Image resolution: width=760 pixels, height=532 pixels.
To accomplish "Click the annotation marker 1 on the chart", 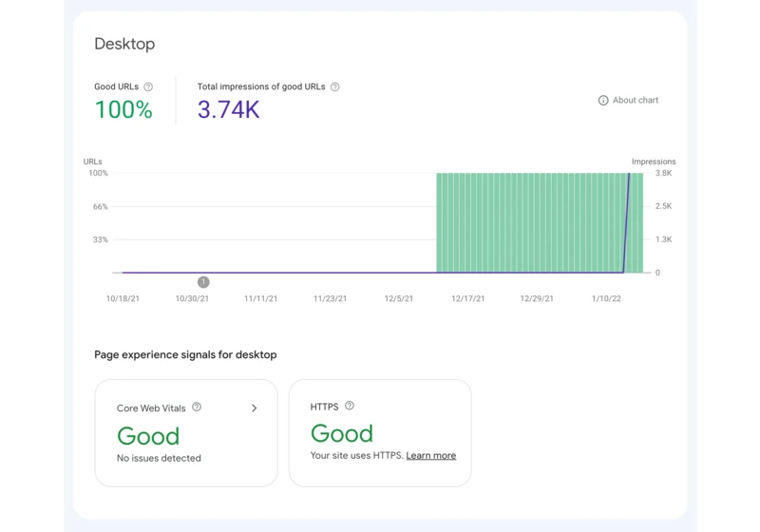I will [203, 281].
